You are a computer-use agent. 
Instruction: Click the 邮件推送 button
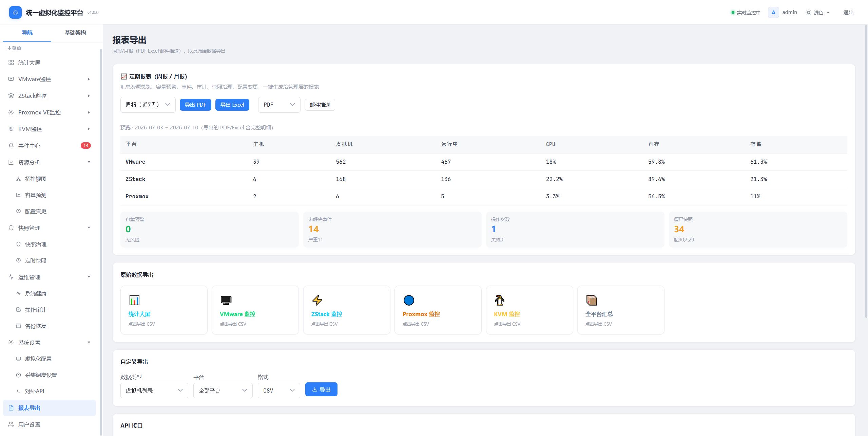(320, 105)
